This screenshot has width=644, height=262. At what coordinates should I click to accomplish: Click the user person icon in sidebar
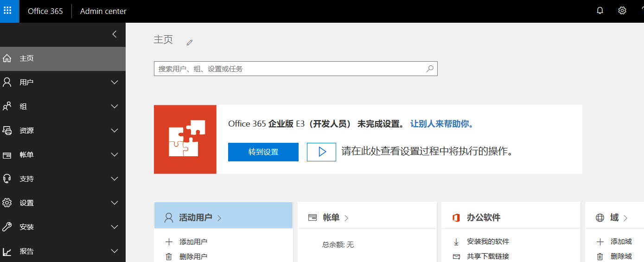7,83
